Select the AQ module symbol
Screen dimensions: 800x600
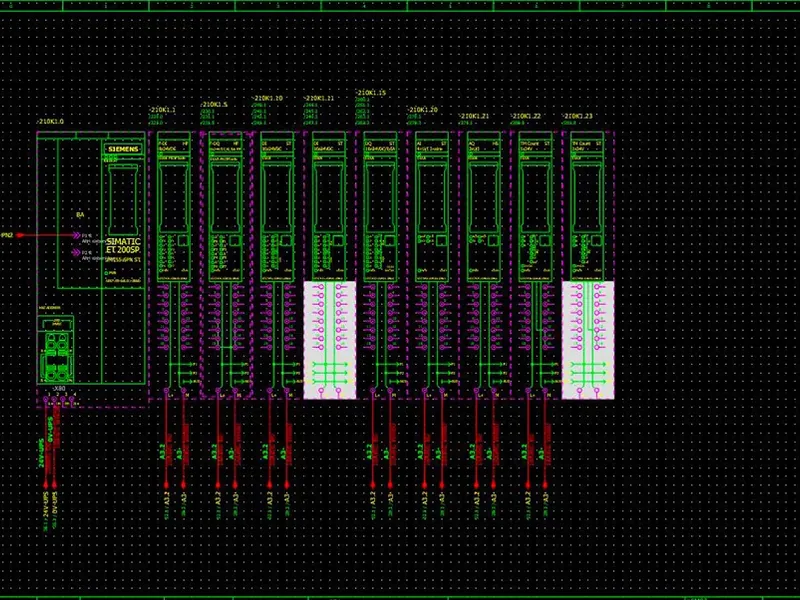point(484,207)
